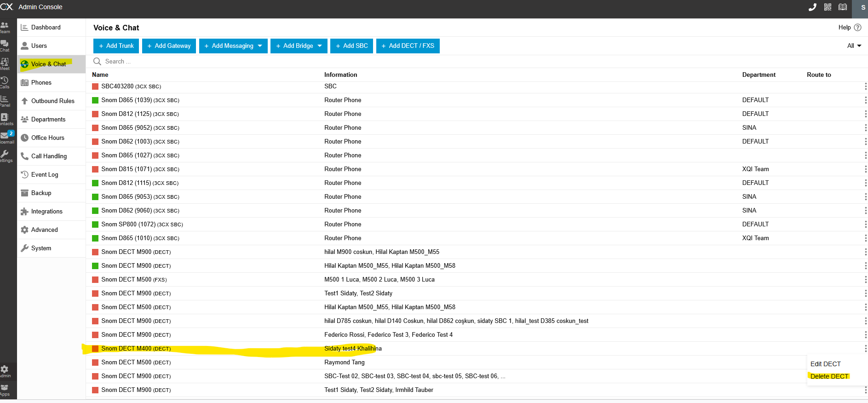Click the Help question mark icon
The width and height of the screenshot is (868, 403).
[857, 28]
